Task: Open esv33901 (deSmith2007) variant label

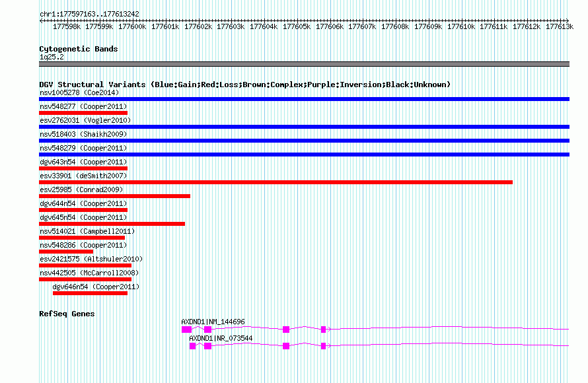Action: [83, 176]
